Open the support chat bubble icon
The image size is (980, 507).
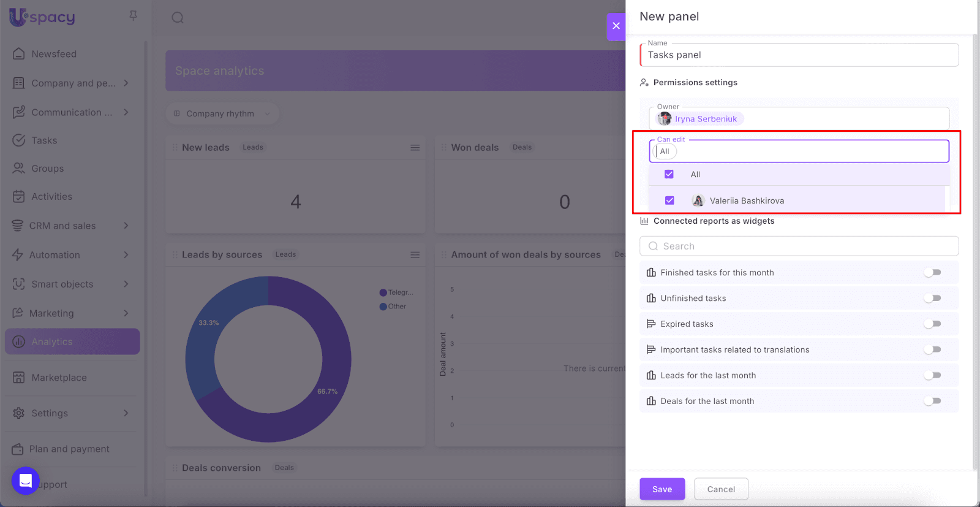[x=26, y=481]
